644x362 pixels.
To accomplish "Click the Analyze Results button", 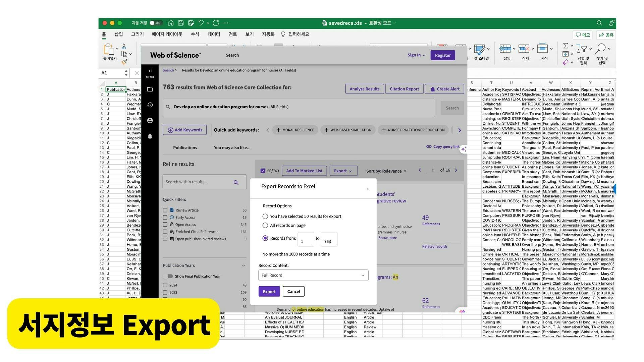I will coord(364,89).
